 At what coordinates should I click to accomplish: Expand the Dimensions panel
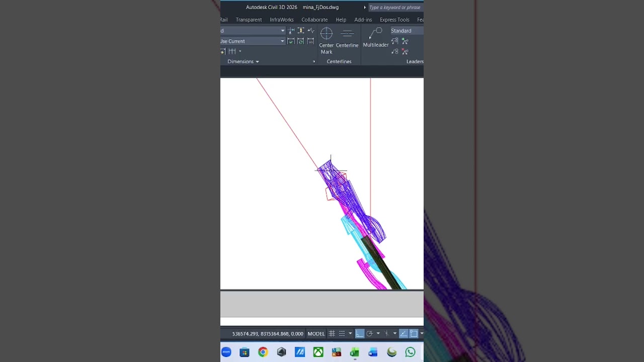[x=243, y=61]
